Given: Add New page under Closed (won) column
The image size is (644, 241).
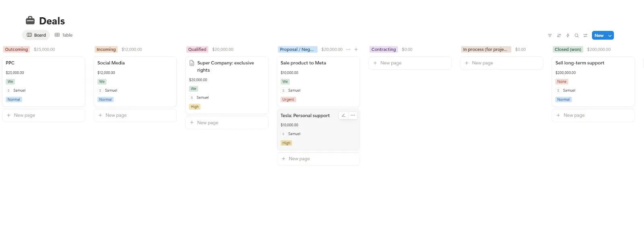Looking at the screenshot, I should point(593,115).
